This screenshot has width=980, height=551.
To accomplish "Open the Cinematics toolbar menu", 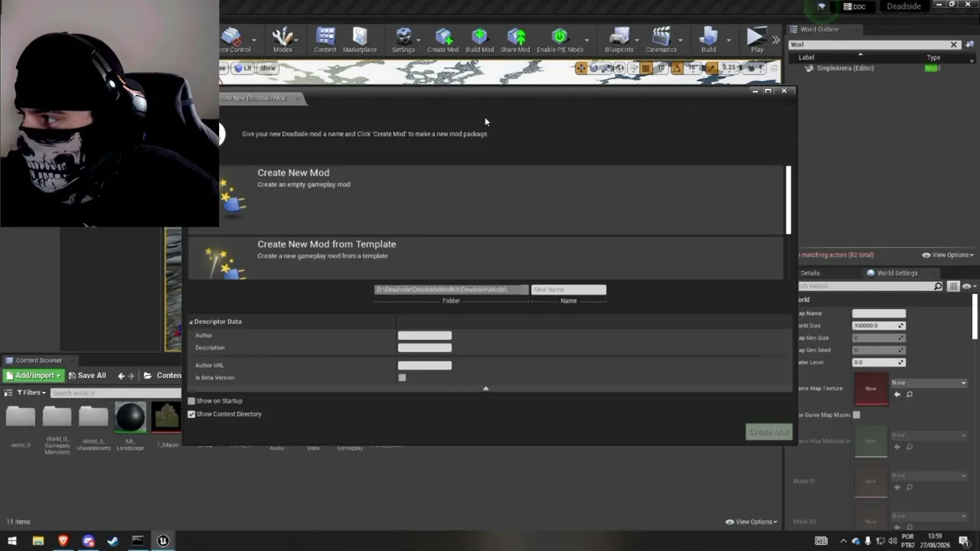I will tap(661, 40).
